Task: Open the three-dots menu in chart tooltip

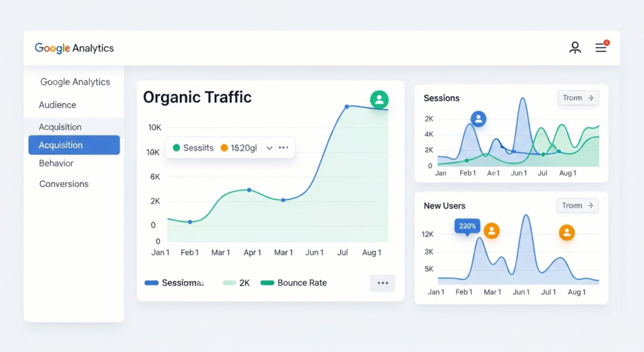Action: point(284,148)
